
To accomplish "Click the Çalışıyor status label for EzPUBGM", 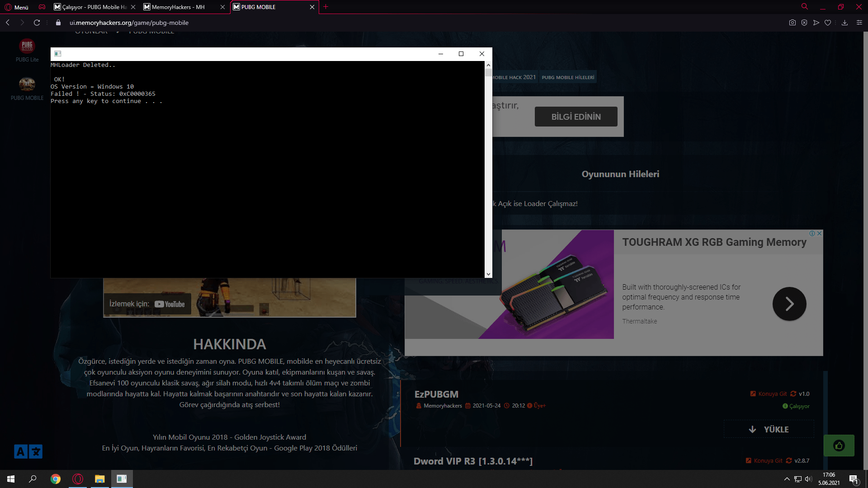I will [x=796, y=406].
